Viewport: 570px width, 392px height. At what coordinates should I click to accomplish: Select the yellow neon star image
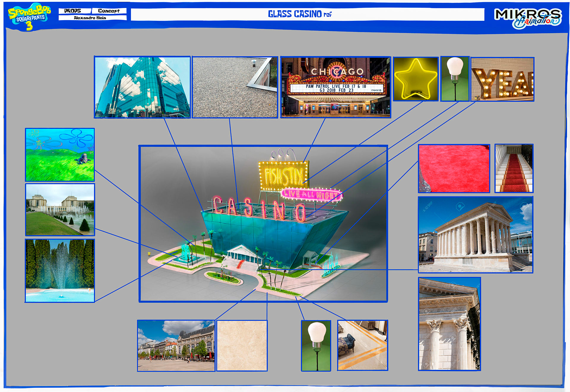(x=416, y=79)
